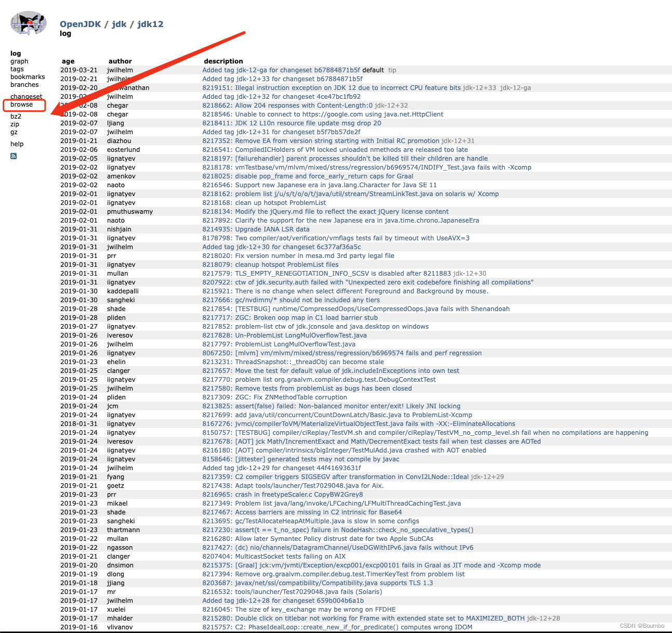Open changeset 8215757 C2 PhaseIdealLoop
Viewport: 672px width, 633px height.
pyautogui.click(x=337, y=627)
